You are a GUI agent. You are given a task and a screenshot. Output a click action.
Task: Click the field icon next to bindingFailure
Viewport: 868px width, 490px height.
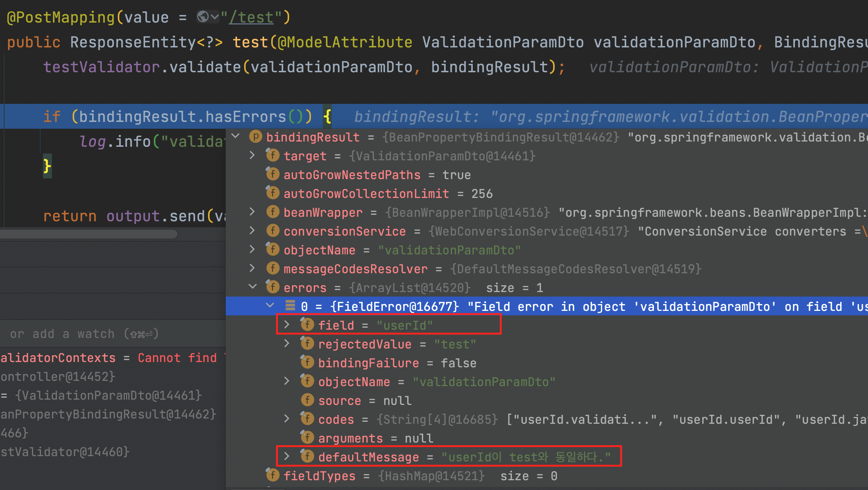click(x=307, y=363)
